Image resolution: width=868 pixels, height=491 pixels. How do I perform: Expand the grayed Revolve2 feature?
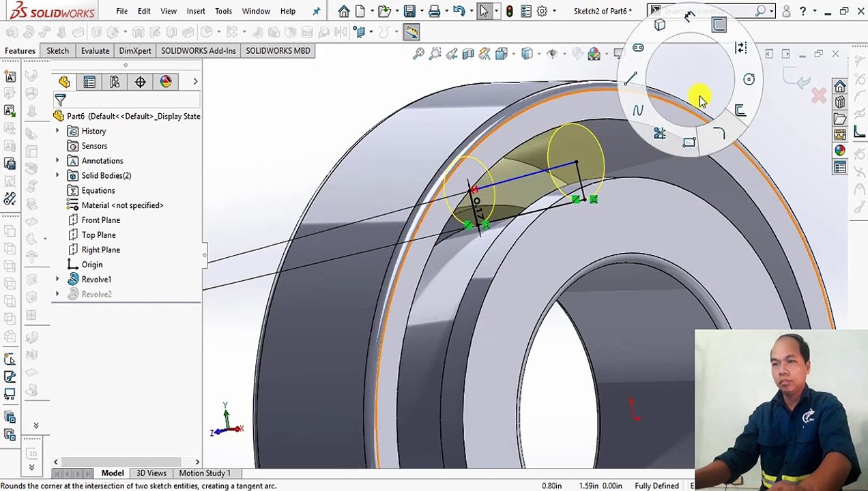[x=57, y=294]
